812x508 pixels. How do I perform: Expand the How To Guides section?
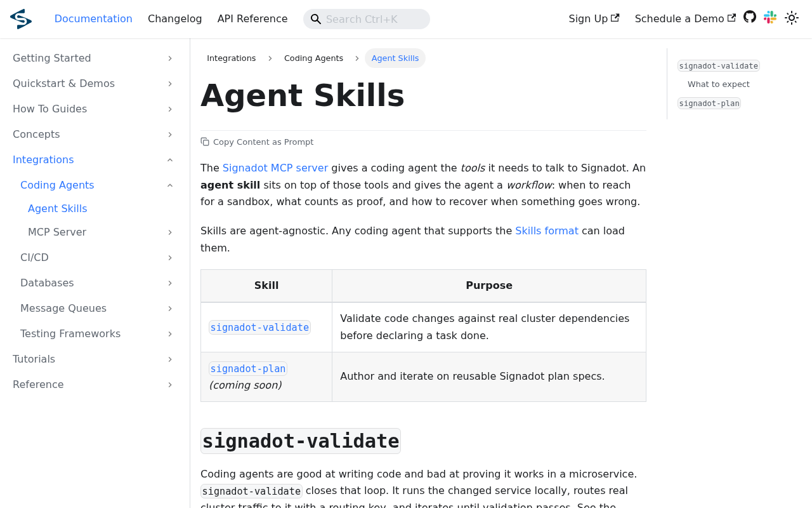point(170,109)
